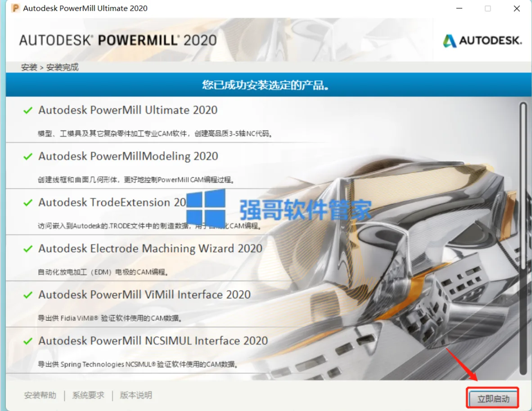Click the 安装 breadcrumb item
Viewport: 532px width, 411px height.
(29, 67)
